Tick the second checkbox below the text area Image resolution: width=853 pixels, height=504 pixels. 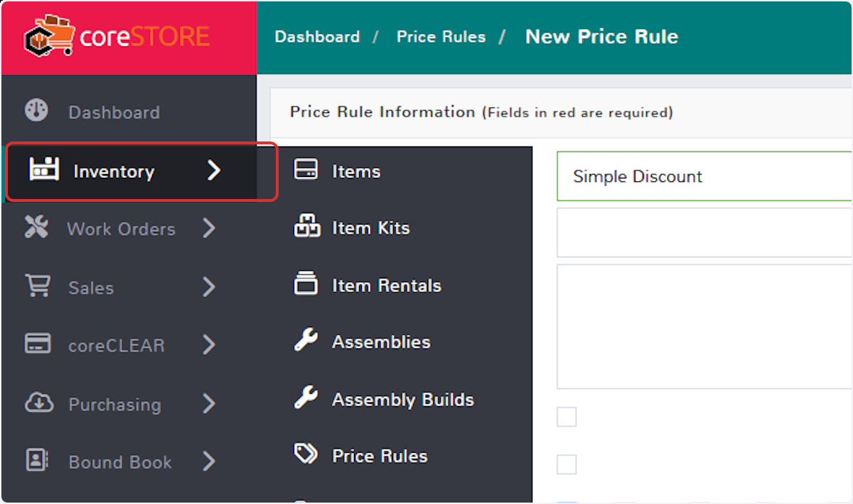(567, 465)
